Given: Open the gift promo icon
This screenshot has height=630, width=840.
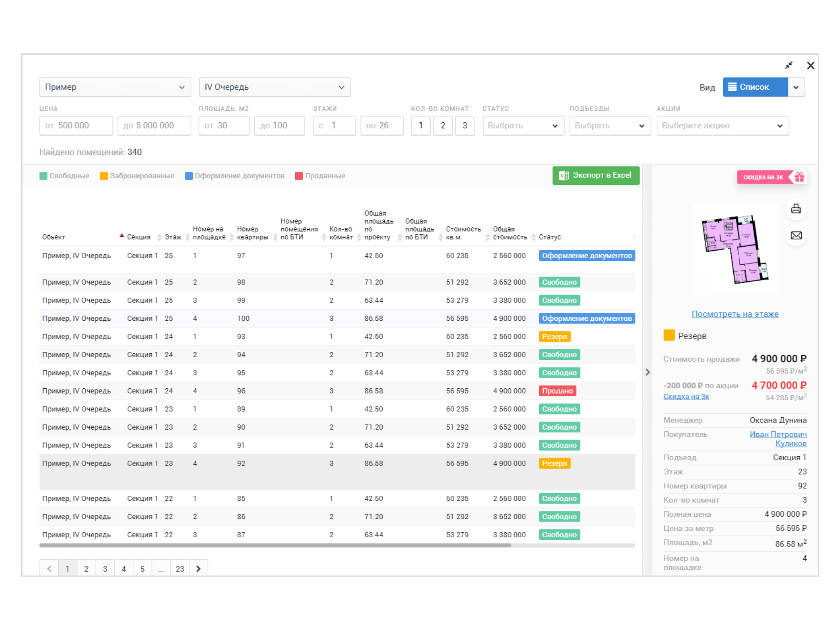Looking at the screenshot, I should (x=800, y=177).
